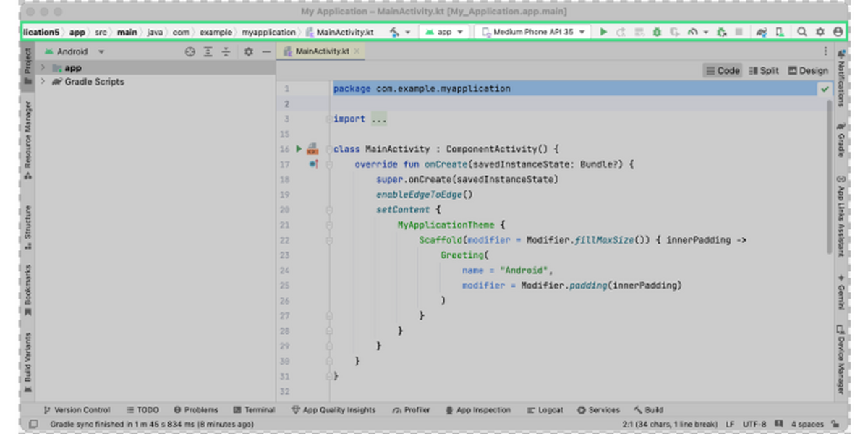Click Select Opened File target icon

coord(190,52)
